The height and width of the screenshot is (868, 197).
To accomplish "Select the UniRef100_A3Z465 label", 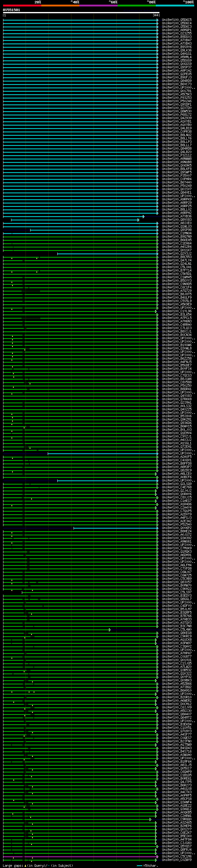I will click(x=177, y=822).
